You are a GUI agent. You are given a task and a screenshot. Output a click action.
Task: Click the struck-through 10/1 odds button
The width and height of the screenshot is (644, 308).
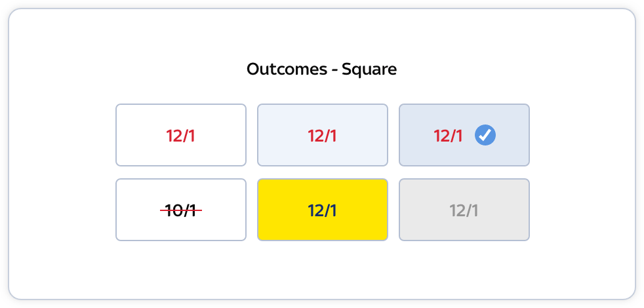click(x=181, y=210)
